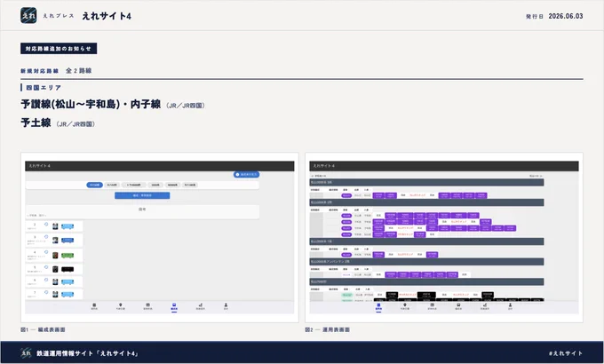Click the 予土線 heading
604x364 pixels.
point(36,123)
